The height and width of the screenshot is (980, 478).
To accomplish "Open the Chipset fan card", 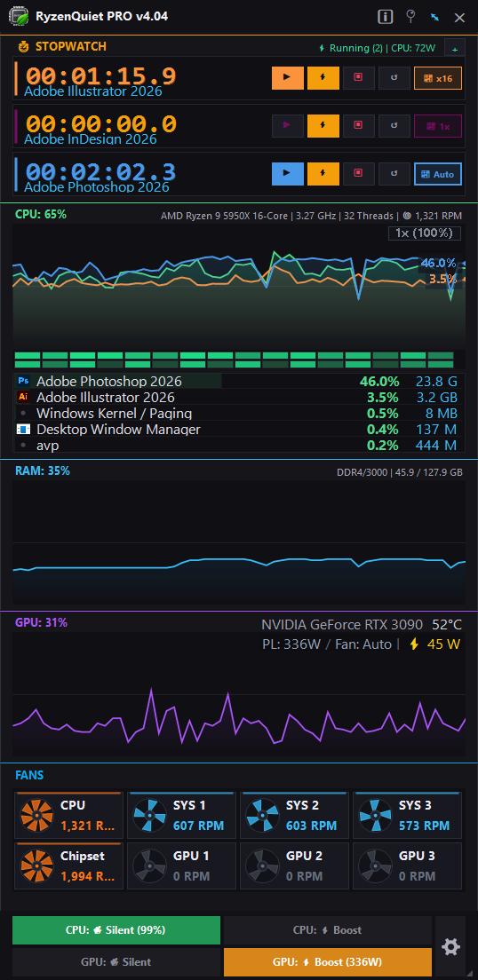I will click(68, 865).
